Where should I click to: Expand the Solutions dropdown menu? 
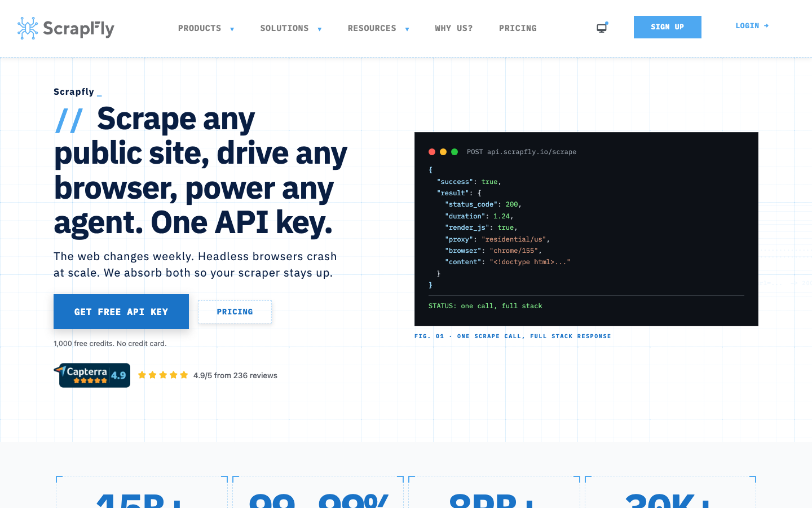click(x=291, y=28)
